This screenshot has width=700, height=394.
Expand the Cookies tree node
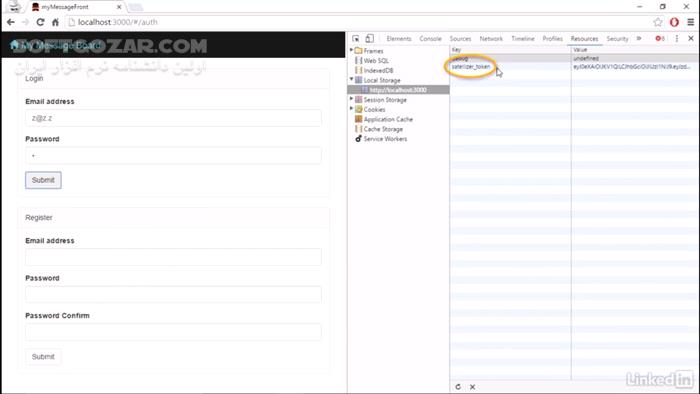[351, 109]
